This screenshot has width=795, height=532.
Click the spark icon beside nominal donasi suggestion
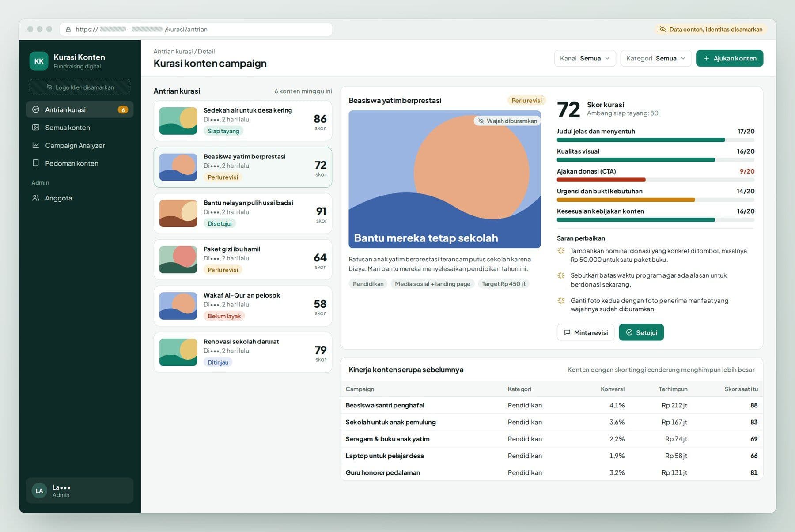pyautogui.click(x=561, y=251)
